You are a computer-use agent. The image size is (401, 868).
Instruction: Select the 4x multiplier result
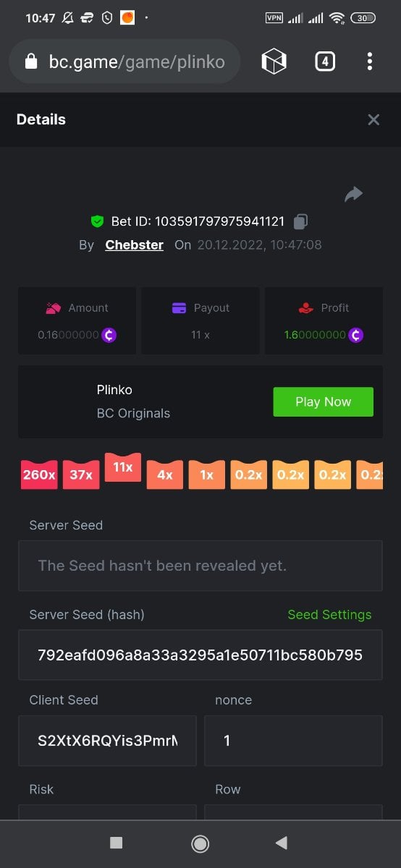pyautogui.click(x=165, y=475)
